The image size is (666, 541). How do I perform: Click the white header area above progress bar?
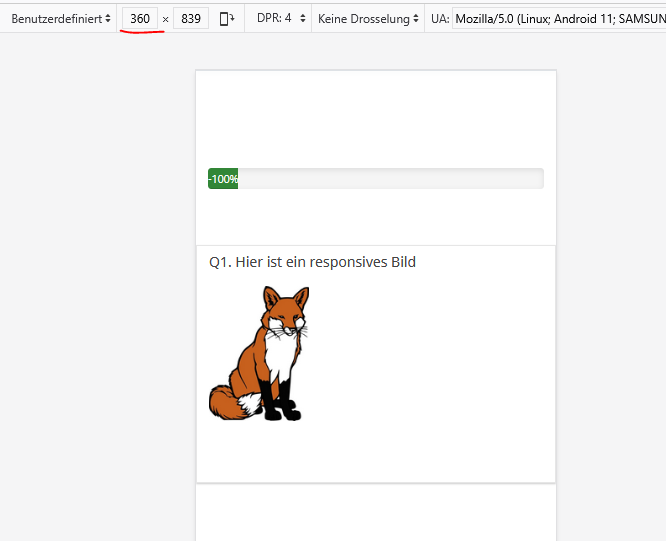pyautogui.click(x=375, y=115)
